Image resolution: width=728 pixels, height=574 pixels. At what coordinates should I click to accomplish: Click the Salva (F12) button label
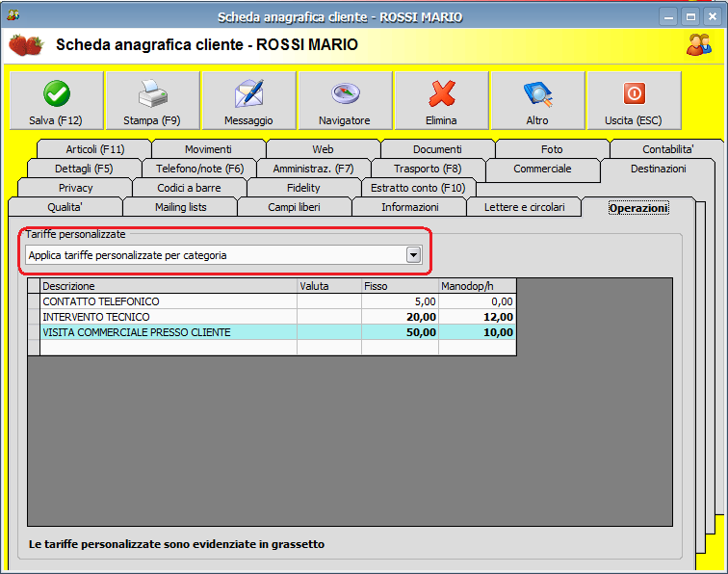click(56, 120)
